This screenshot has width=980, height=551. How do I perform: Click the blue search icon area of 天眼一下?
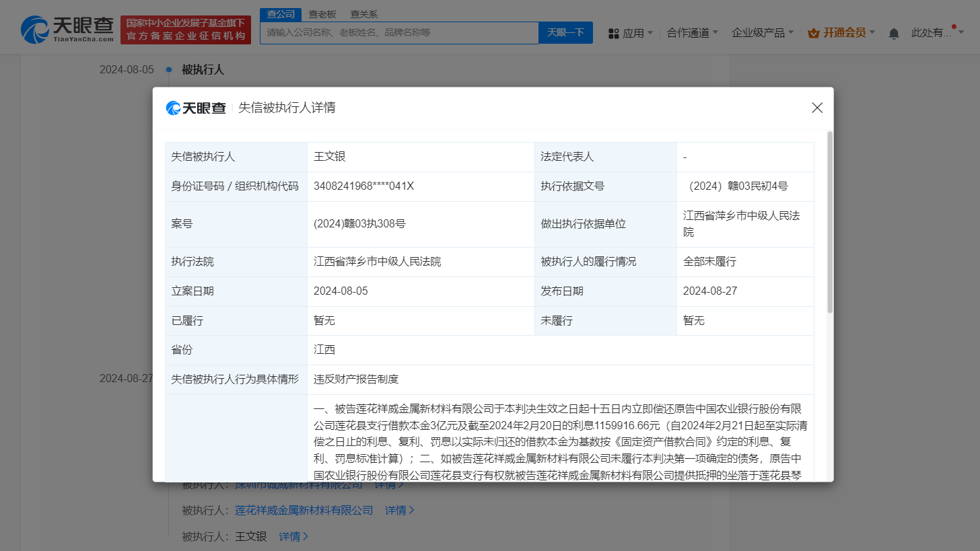point(565,32)
